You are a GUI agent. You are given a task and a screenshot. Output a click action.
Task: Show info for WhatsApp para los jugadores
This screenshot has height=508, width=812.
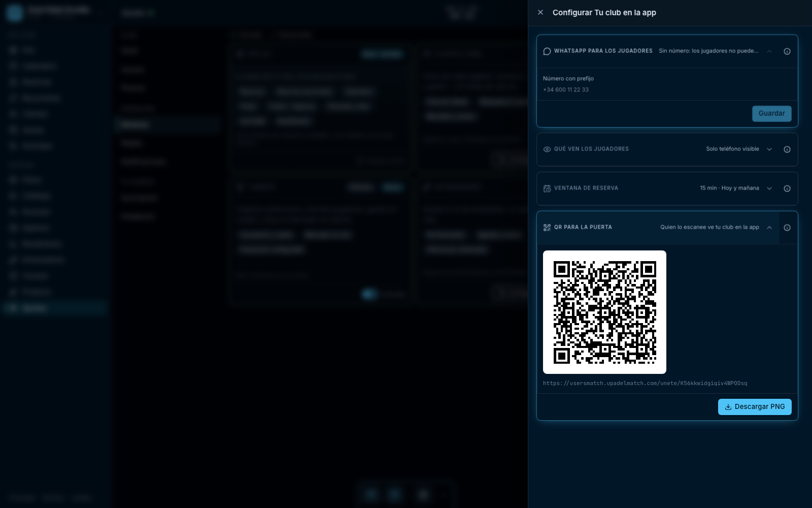click(787, 51)
